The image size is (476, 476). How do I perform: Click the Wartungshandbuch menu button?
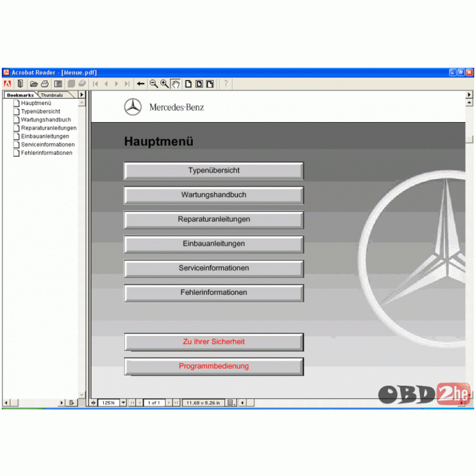214,195
